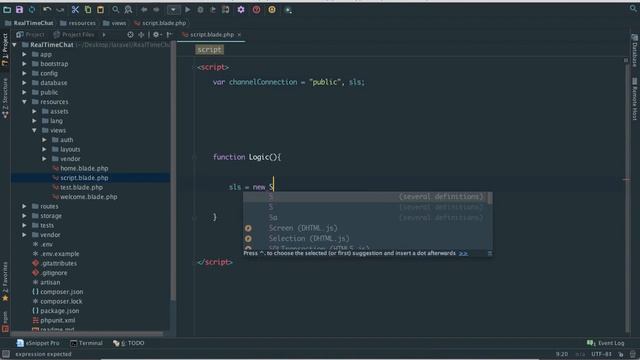
Task: Click the Hide project panel icon
Action: 169,35
